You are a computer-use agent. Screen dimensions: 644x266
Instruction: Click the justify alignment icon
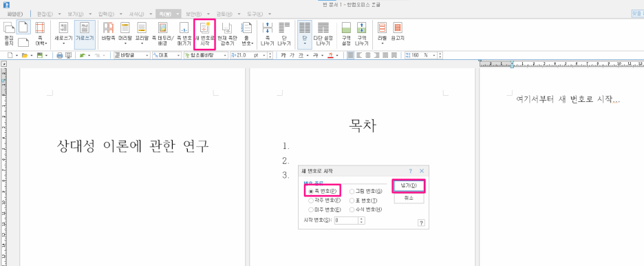(351, 55)
